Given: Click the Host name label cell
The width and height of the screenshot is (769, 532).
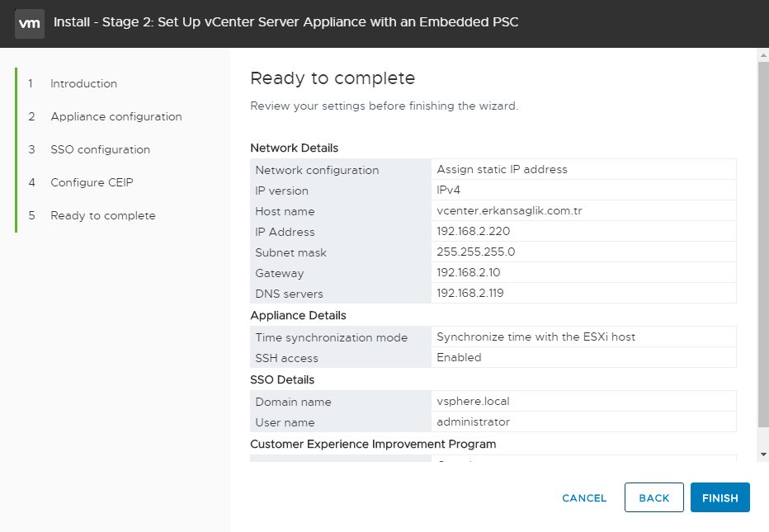Looking at the screenshot, I should 341,211.
